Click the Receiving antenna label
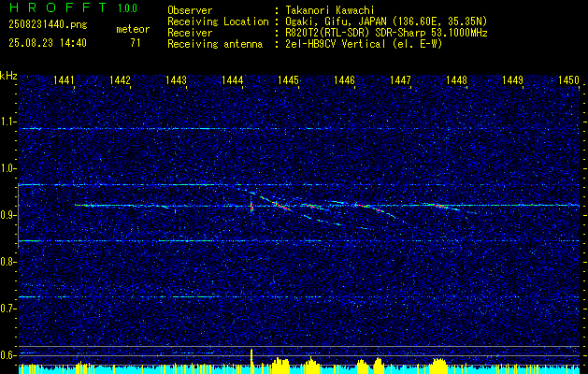588x374 pixels. [x=215, y=44]
